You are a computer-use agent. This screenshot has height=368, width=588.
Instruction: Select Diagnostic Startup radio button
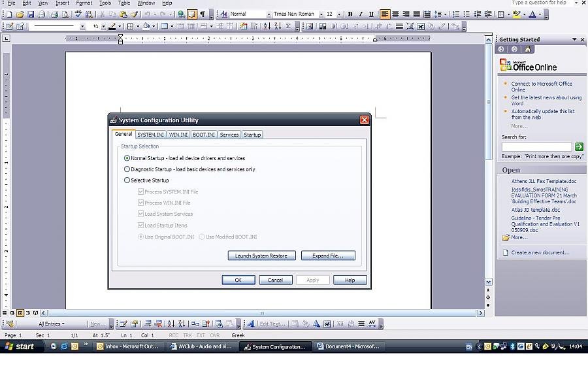[127, 169]
